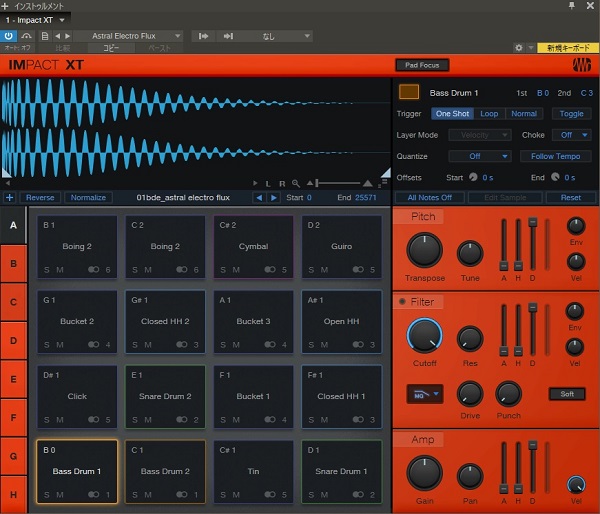Toggle the Soft filter clipping button
600x514 pixels.
point(567,394)
